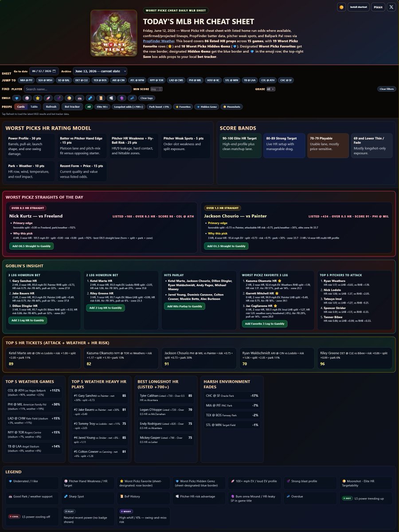This screenshot has width=399, height=532.
Task: Jump to the HOU @ KC game
Action: pos(213,80)
